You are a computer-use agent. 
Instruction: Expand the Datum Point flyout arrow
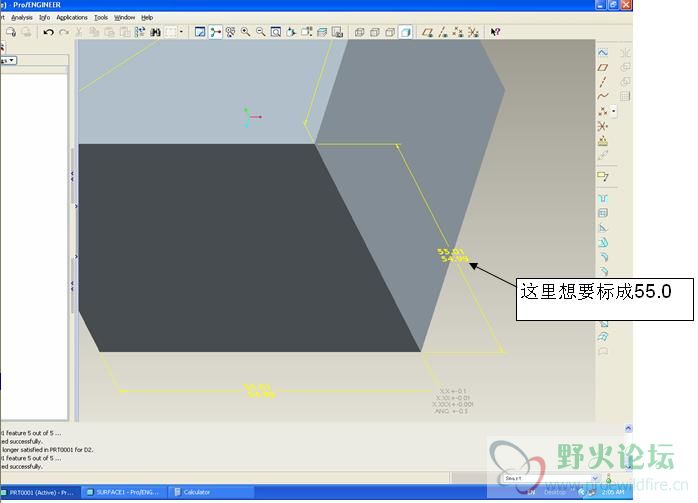(614, 111)
